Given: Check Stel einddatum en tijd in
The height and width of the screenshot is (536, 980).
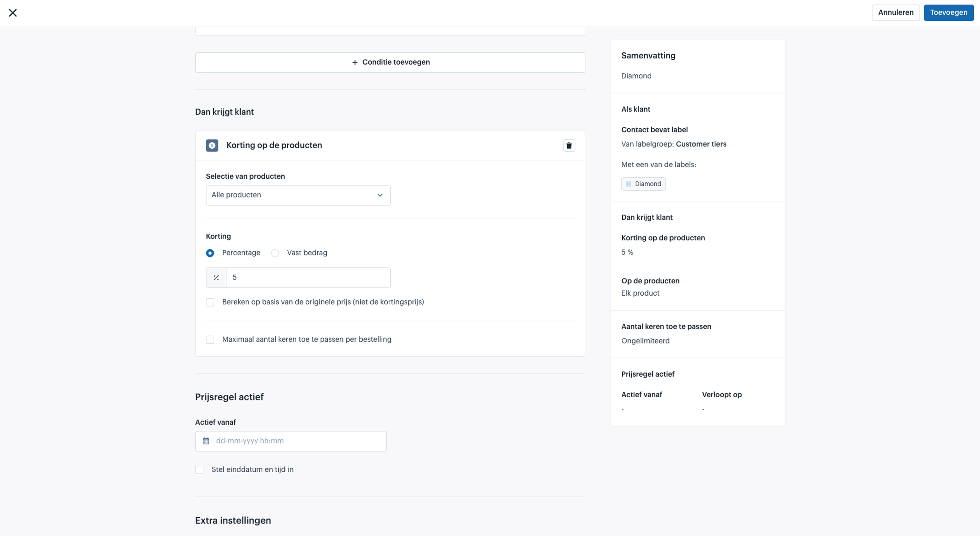Looking at the screenshot, I should click(199, 470).
